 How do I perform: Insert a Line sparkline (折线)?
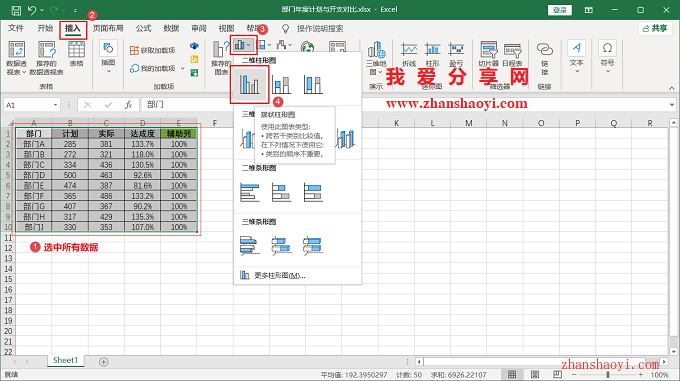[x=409, y=54]
